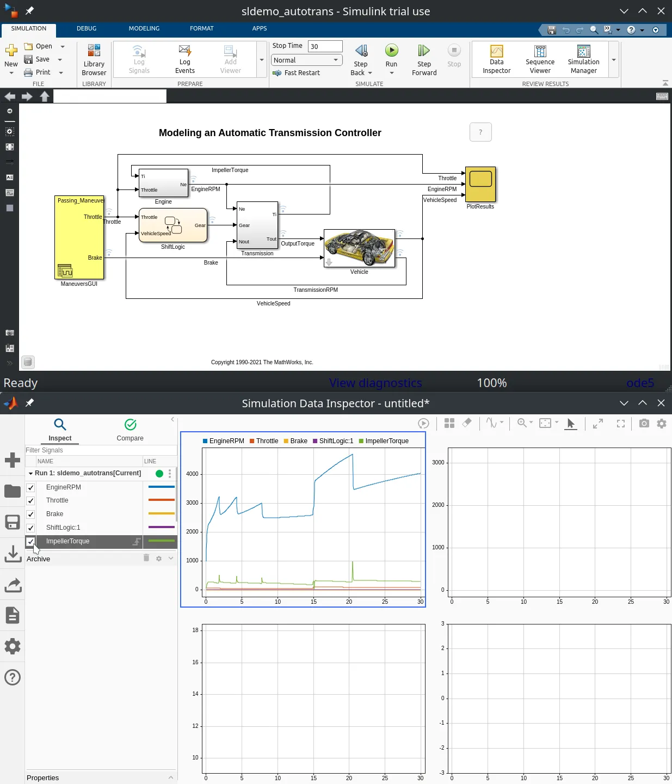Click the Model Data Editor icon at canvas bottom-left
This screenshot has width=672, height=784.
[28, 362]
